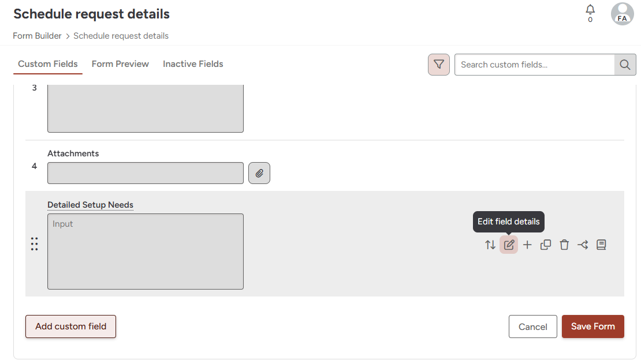Click the Edit field details pencil icon

pyautogui.click(x=509, y=245)
